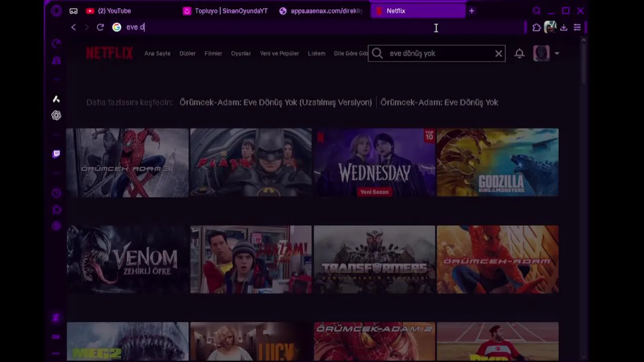This screenshot has width=644, height=362.
Task: Open the tab search magnifier icon
Action: [x=536, y=11]
